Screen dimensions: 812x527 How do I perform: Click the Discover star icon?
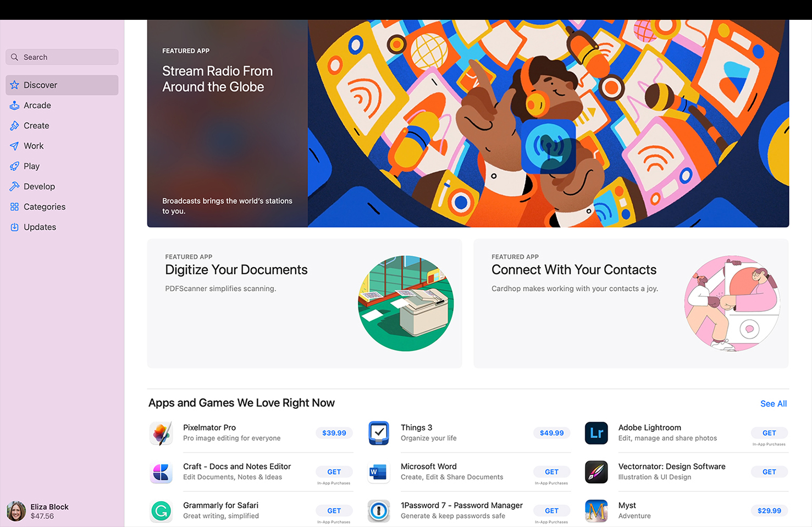coord(14,85)
